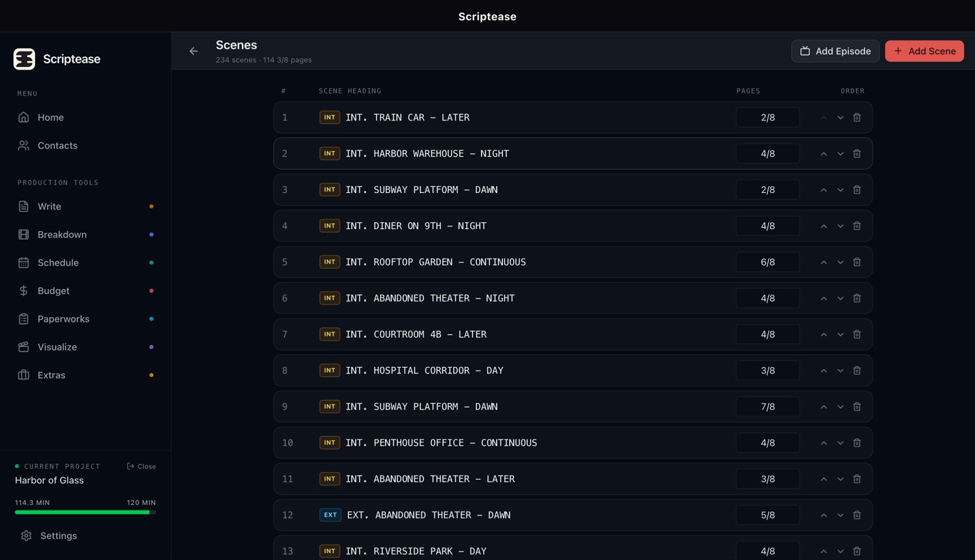
Task: Delete scene 3 SUBWAY PLATFORM – DAWN
Action: pyautogui.click(x=857, y=190)
